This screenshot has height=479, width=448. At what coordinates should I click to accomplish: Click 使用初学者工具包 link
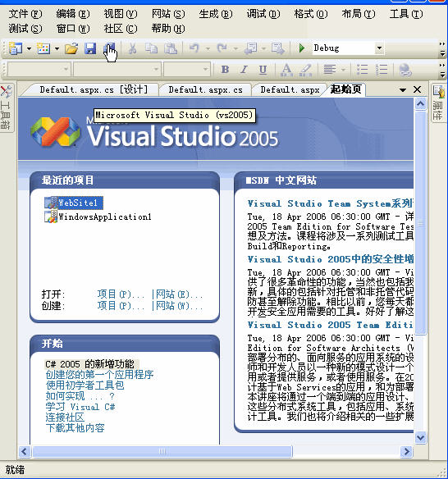(x=85, y=385)
